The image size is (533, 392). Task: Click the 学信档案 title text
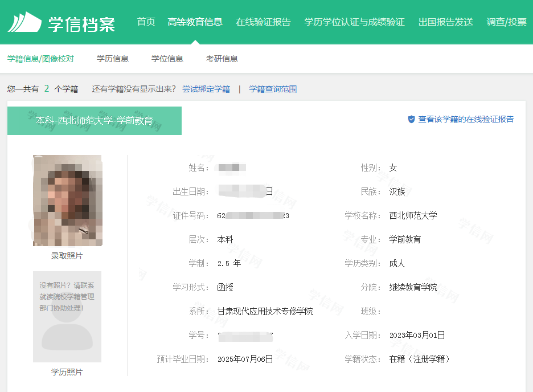[81, 24]
